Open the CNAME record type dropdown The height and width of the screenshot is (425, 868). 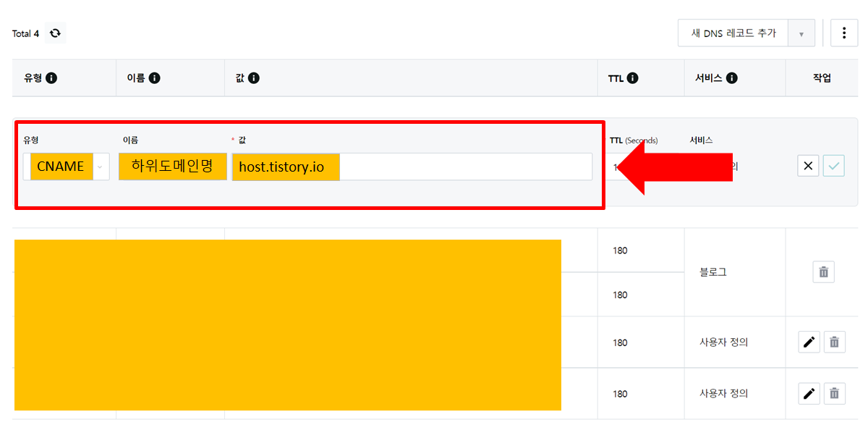(67, 167)
